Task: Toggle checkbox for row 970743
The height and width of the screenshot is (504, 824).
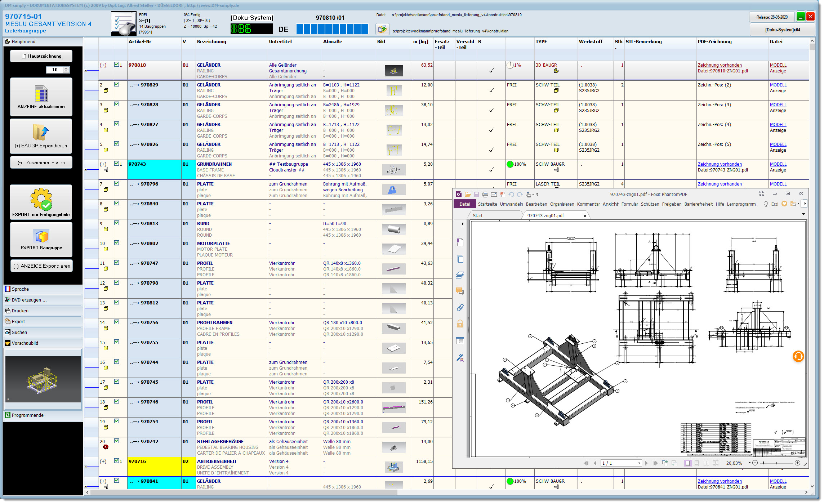Action: click(117, 164)
